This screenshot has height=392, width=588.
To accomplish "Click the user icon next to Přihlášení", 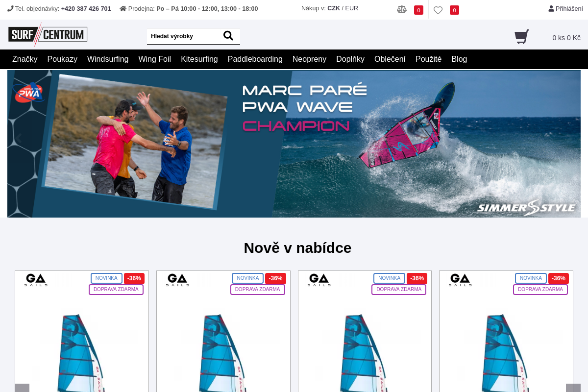I will tap(551, 8).
